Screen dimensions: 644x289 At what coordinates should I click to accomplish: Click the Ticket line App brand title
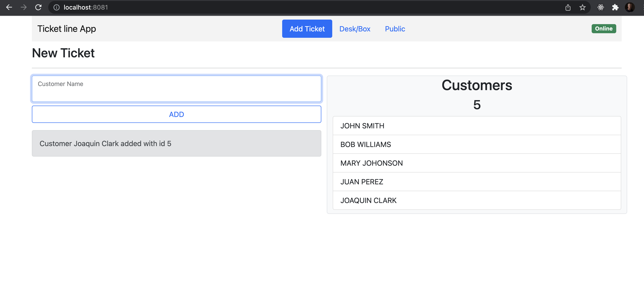tap(66, 29)
